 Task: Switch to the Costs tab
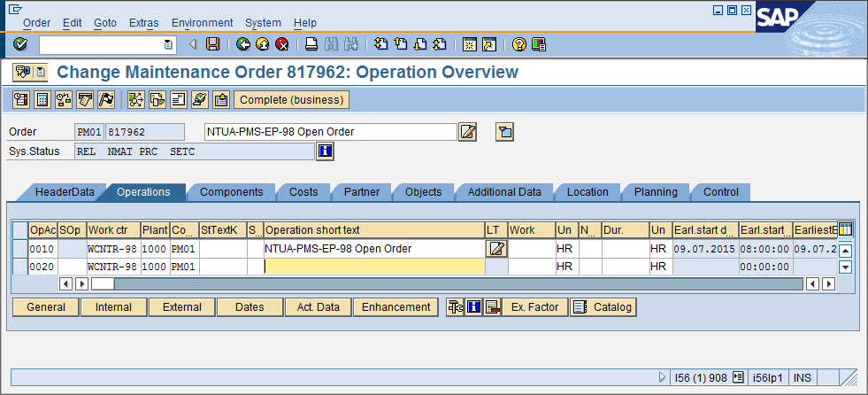pos(303,191)
